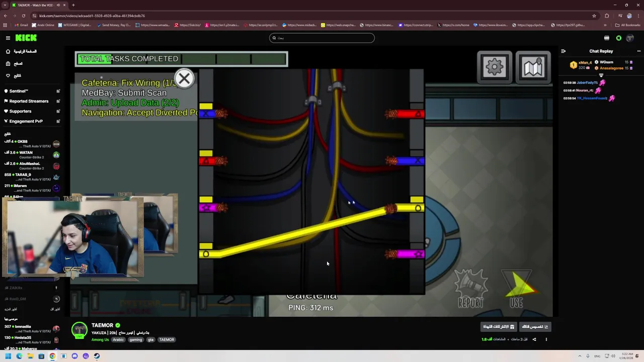Open the three-dot video options menu
This screenshot has width=644, height=362.
click(546, 339)
